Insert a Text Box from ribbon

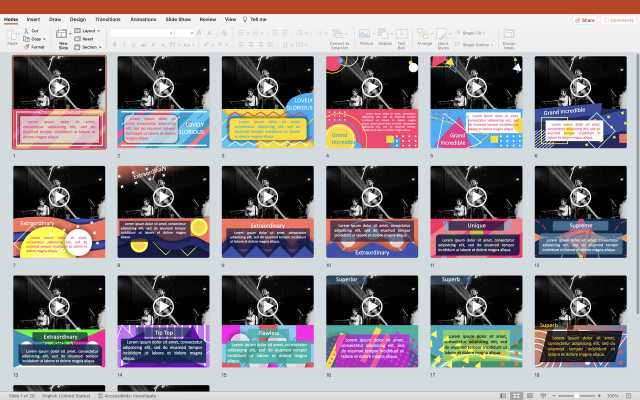pos(402,36)
